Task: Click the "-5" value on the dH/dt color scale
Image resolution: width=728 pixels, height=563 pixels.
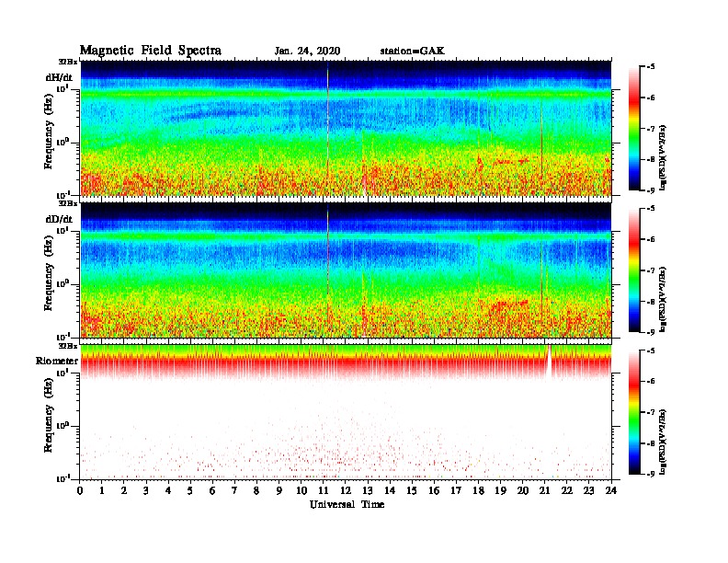Action: [x=651, y=67]
